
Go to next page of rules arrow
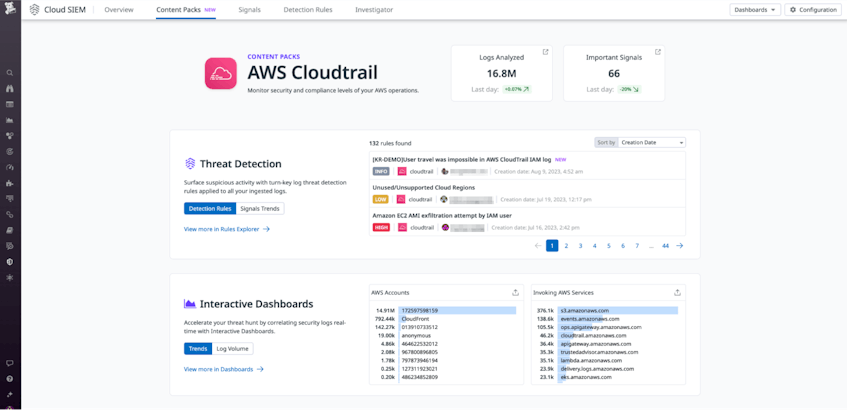[680, 246]
